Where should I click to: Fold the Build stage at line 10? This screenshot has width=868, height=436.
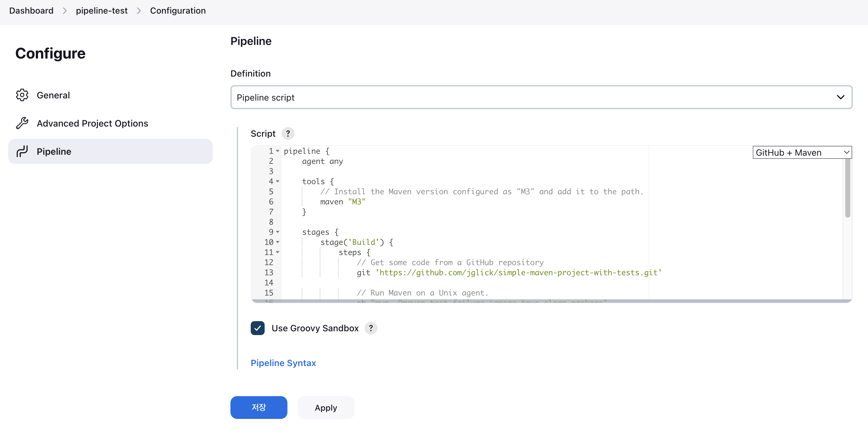278,242
